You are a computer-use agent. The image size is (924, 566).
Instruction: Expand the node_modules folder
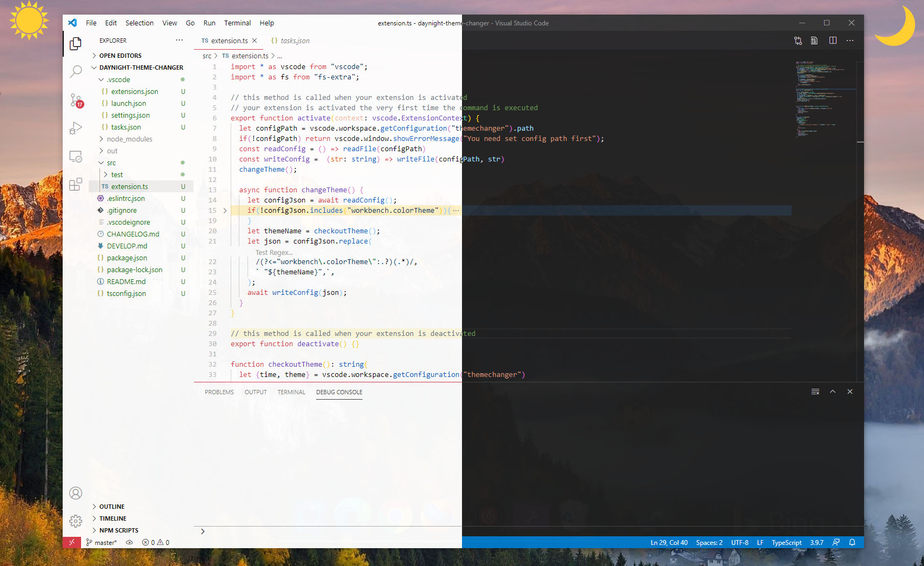point(140,139)
